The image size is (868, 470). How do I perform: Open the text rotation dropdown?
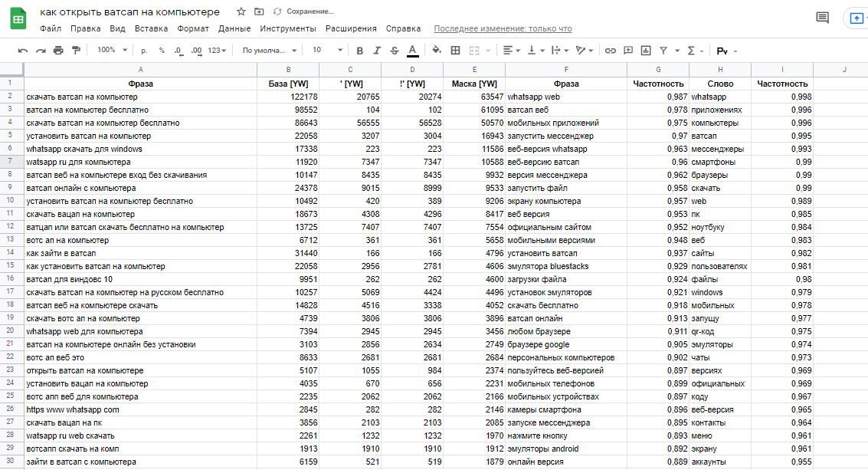click(584, 51)
